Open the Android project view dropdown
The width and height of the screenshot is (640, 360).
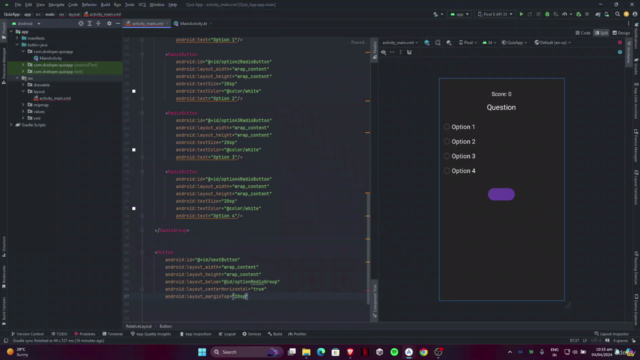coord(27,24)
